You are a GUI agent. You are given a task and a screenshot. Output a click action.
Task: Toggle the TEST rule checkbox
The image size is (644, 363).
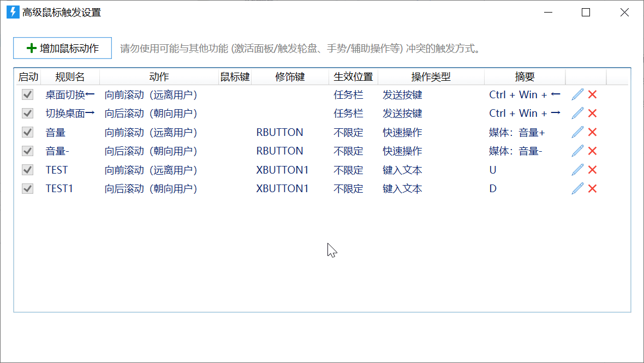click(x=27, y=170)
